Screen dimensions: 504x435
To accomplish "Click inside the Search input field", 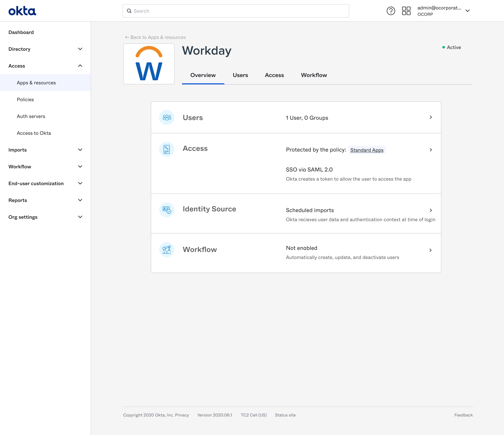I will point(219,11).
